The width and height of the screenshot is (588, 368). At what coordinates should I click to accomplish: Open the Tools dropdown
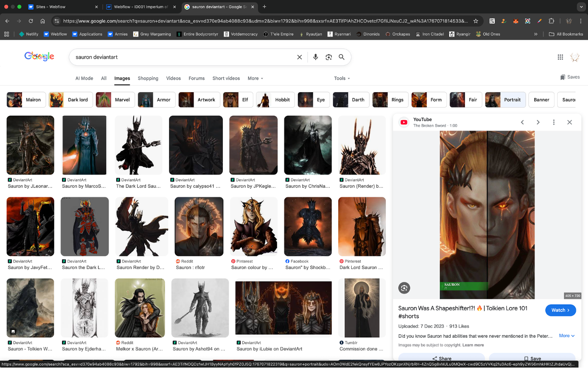(x=342, y=78)
